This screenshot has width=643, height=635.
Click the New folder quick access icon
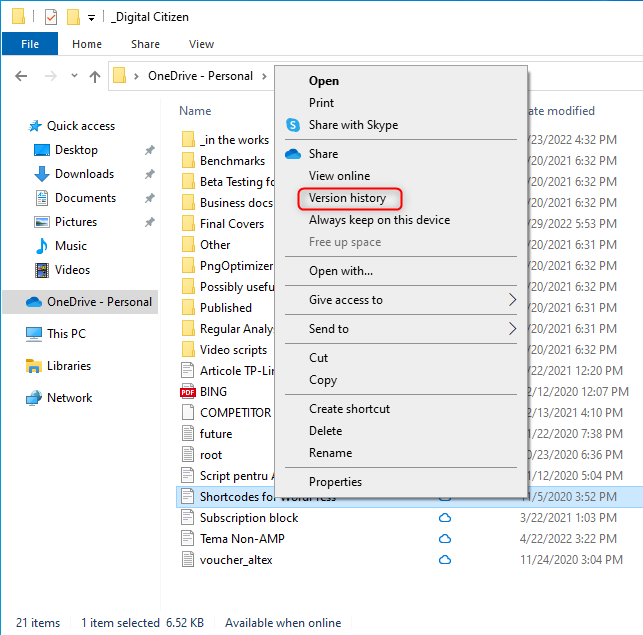[x=73, y=17]
